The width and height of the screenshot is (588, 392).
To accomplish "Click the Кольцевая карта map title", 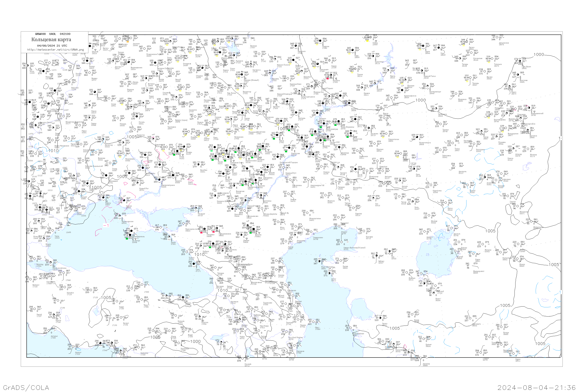I will point(51,40).
